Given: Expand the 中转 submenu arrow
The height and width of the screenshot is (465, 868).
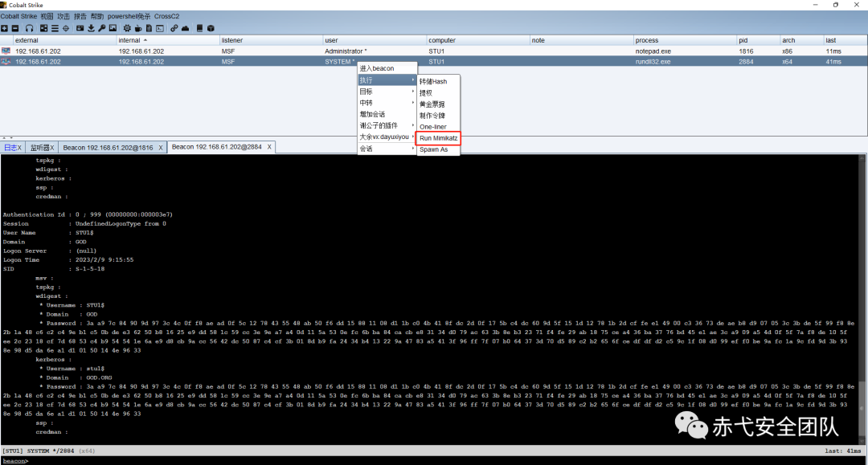Looking at the screenshot, I should tap(413, 103).
